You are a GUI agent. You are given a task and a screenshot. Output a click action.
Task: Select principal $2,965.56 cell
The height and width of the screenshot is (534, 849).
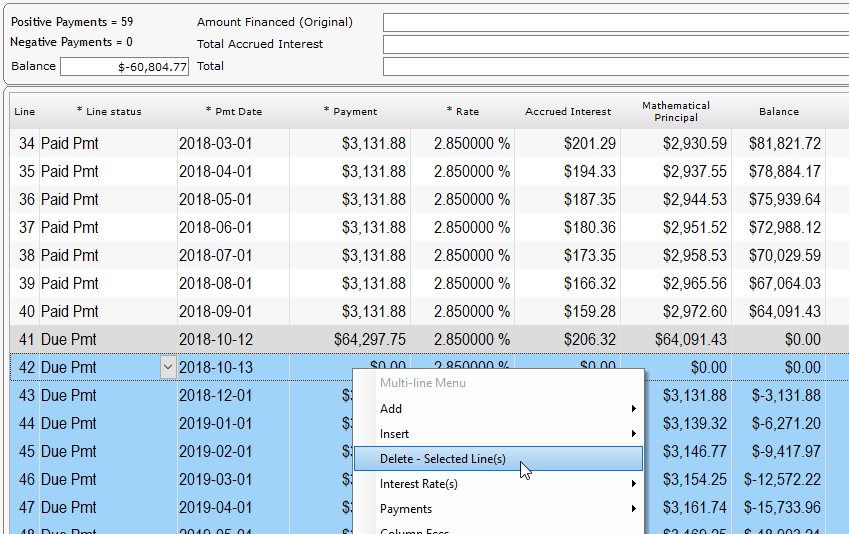676,283
